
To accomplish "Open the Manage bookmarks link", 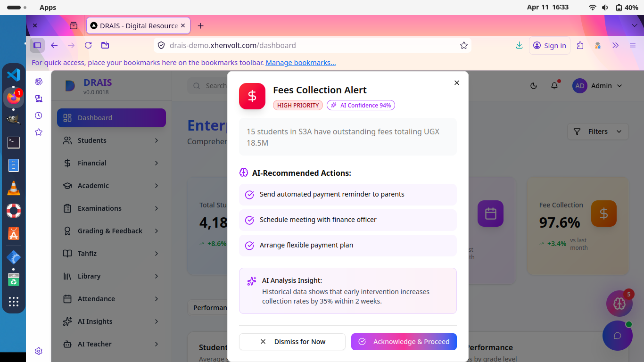I will (301, 63).
